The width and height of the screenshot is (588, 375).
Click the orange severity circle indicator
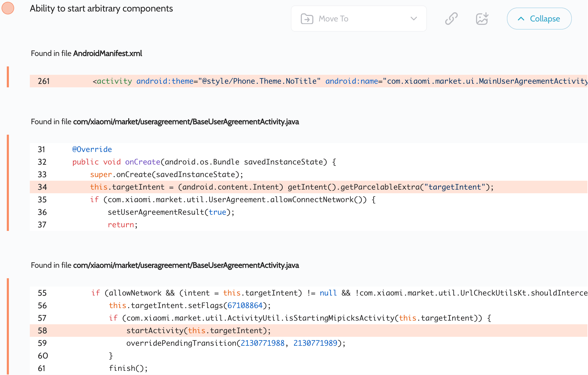tap(8, 8)
